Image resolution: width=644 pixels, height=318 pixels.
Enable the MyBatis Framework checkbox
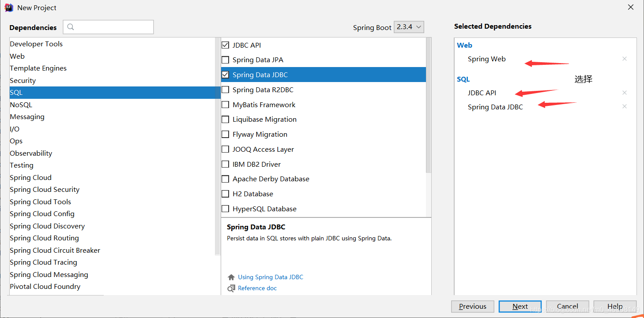click(226, 105)
